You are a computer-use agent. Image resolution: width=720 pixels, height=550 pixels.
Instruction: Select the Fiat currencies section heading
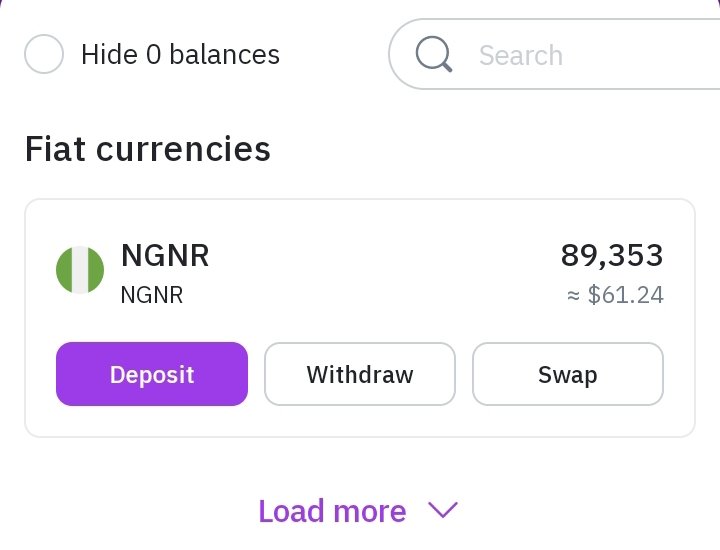[x=148, y=149]
